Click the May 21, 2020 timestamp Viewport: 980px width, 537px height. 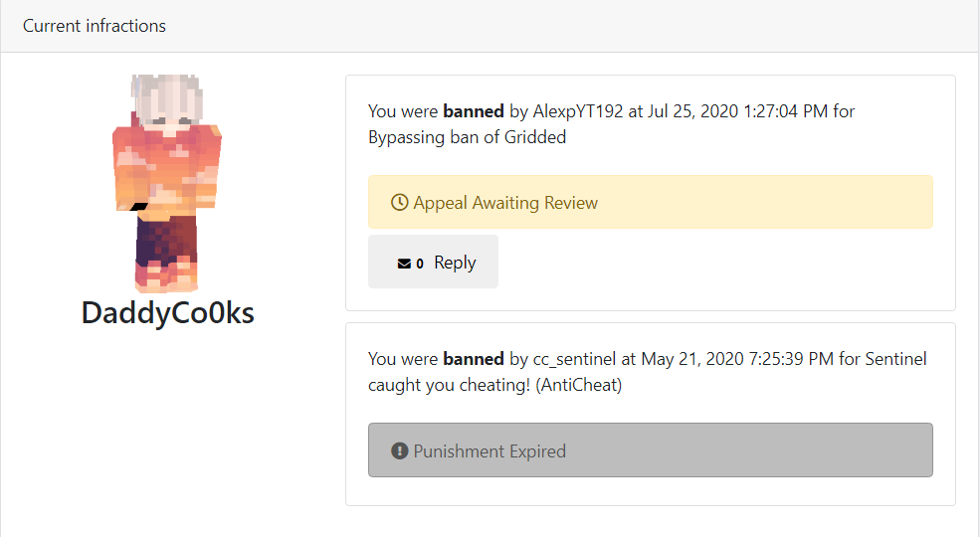pos(737,359)
